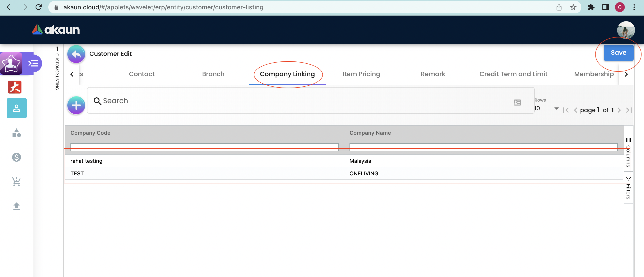Expand the sidebar menu toggle icon
Image resolution: width=644 pixels, height=277 pixels.
[x=33, y=63]
